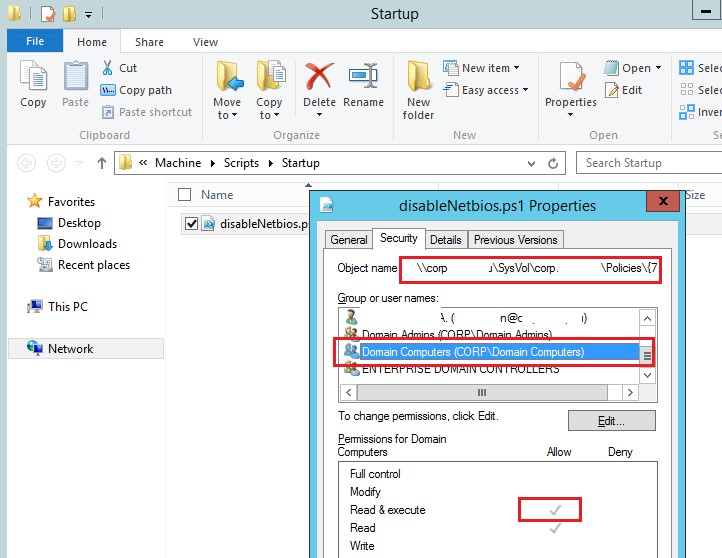The image size is (722, 558).
Task: Click Paste shortcut in the ribbon
Action: point(146,112)
